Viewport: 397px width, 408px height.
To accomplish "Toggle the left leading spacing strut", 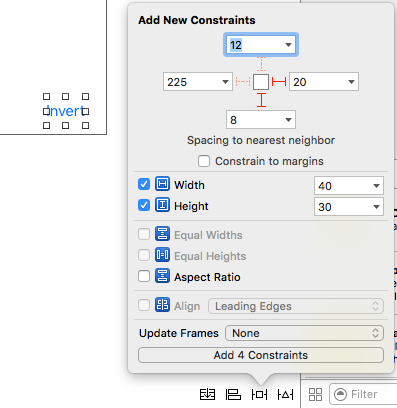I will click(x=243, y=82).
